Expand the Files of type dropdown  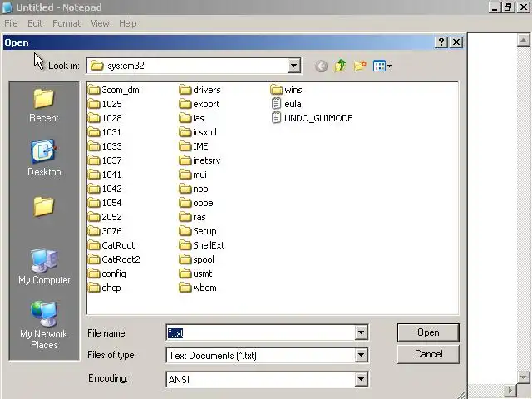(x=361, y=355)
